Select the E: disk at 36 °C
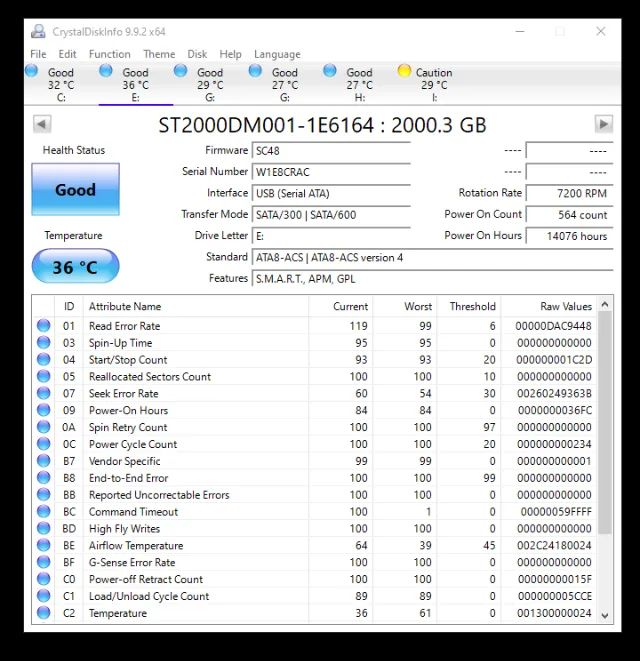The image size is (640, 661). pos(135,84)
